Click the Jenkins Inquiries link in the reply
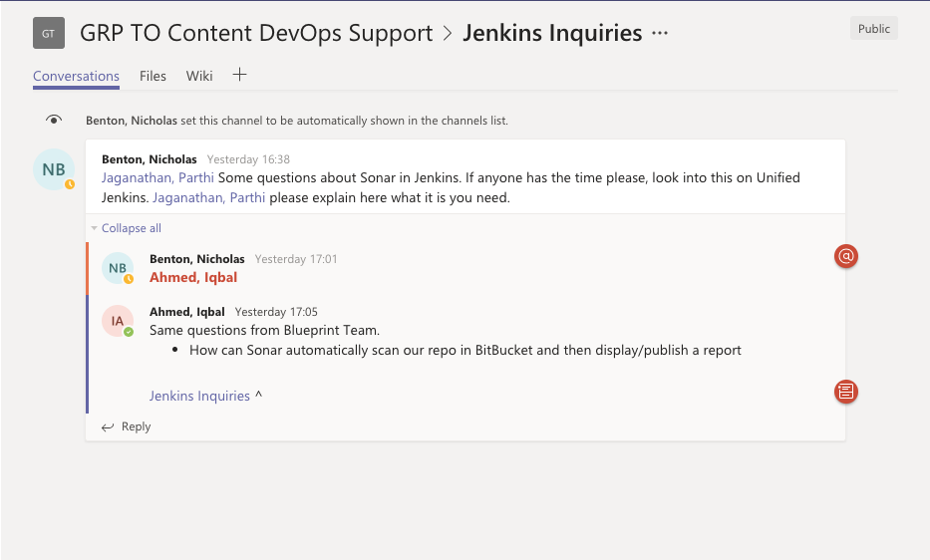930x560 pixels. click(x=199, y=396)
